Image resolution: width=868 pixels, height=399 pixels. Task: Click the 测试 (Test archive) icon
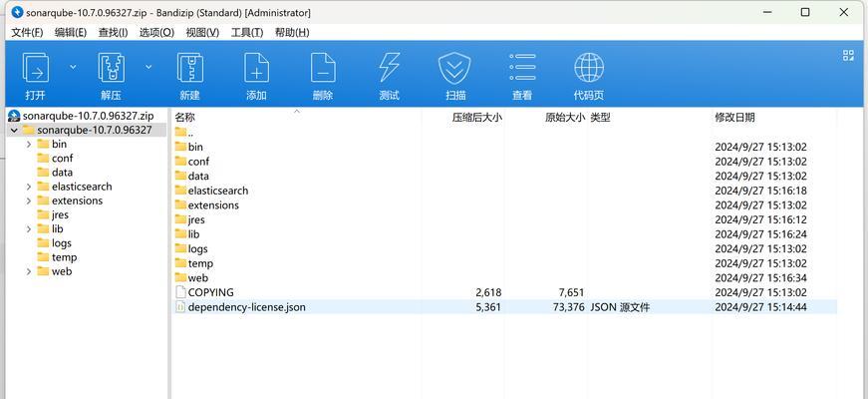(389, 69)
